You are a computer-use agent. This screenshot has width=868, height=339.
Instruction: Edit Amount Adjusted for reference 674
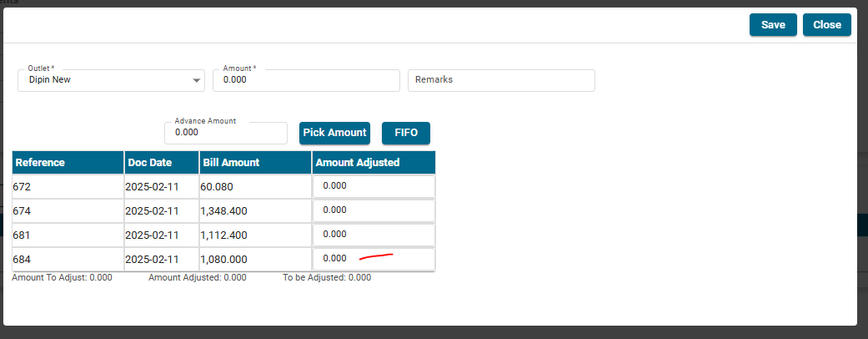(374, 210)
